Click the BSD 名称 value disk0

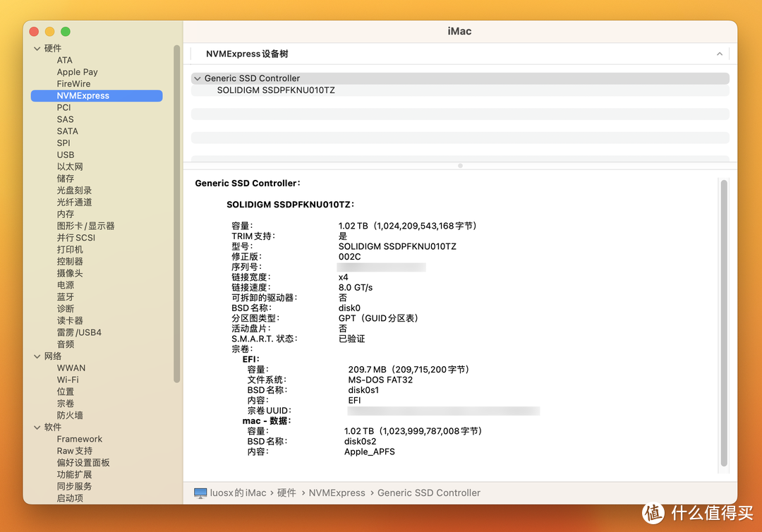coord(349,308)
